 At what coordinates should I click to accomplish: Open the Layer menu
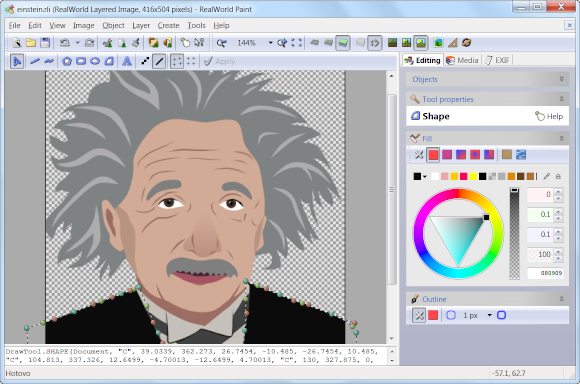pyautogui.click(x=141, y=26)
